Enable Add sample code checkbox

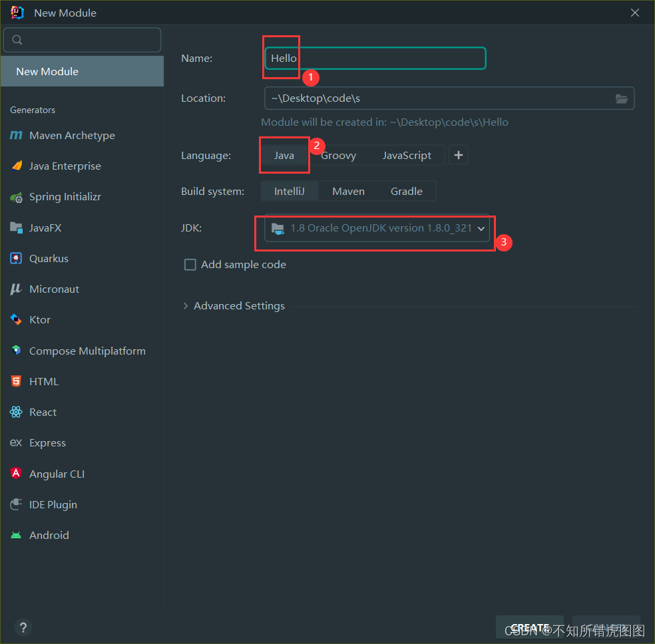(190, 265)
